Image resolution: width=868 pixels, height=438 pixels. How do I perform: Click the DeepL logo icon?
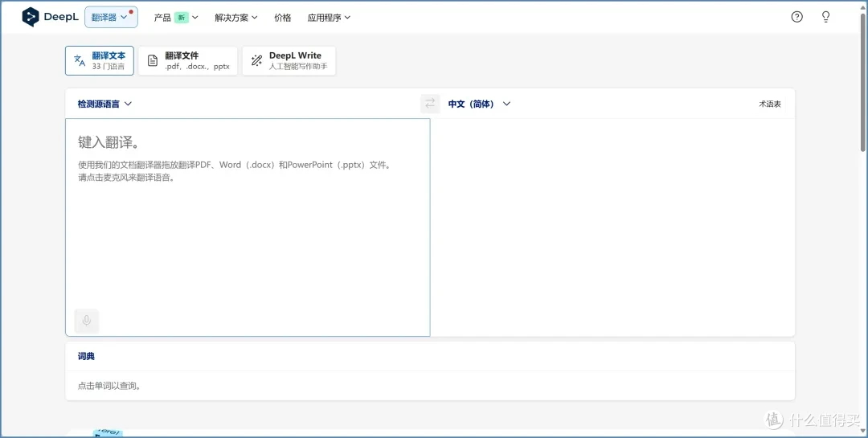(31, 17)
